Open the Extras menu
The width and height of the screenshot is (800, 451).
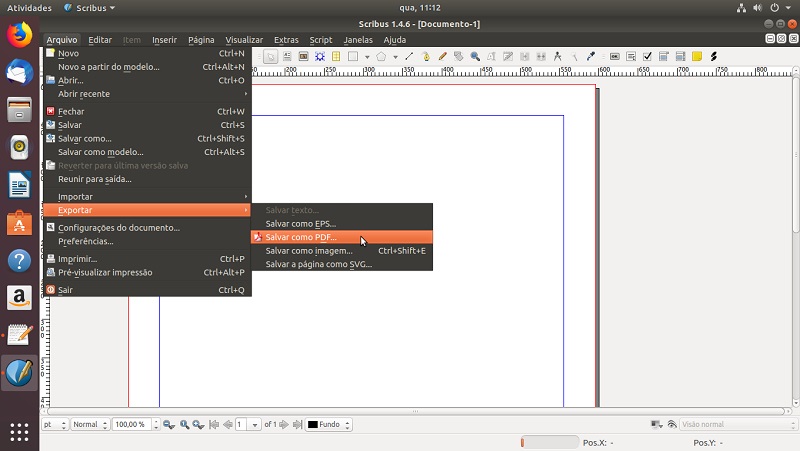pyautogui.click(x=286, y=40)
